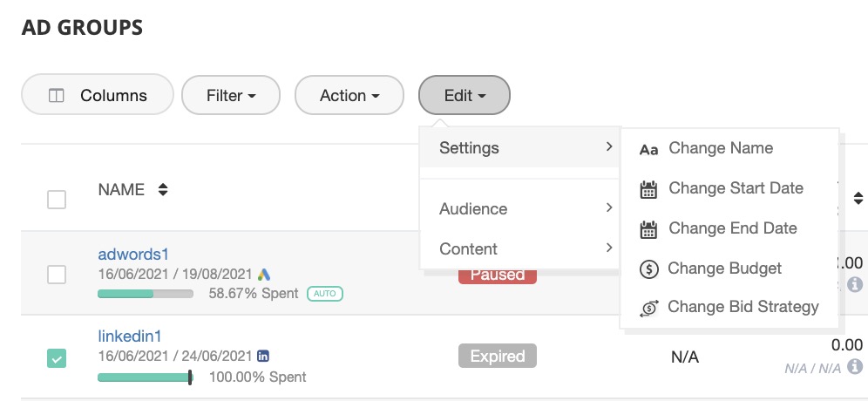Expand the Audience submenu
The width and height of the screenshot is (868, 401).
pos(519,209)
